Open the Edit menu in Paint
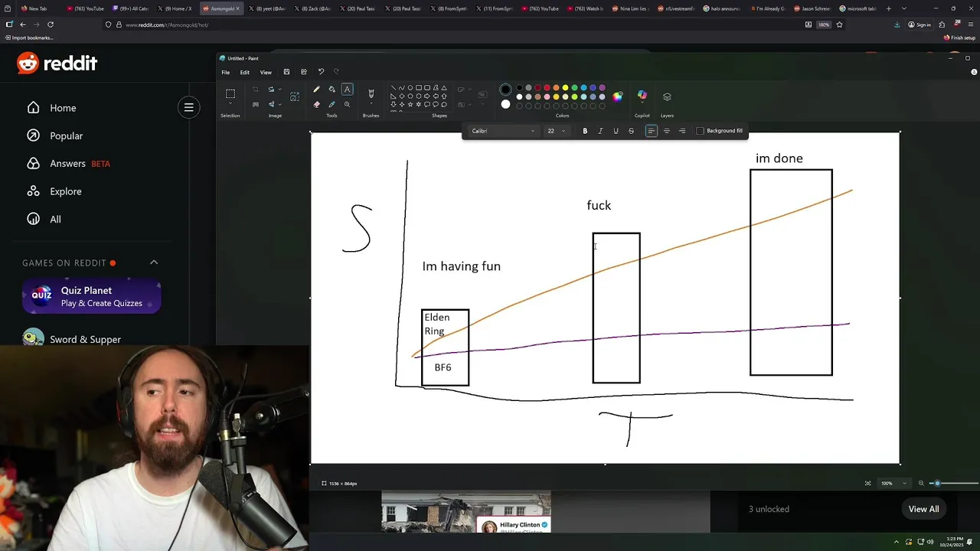 245,73
